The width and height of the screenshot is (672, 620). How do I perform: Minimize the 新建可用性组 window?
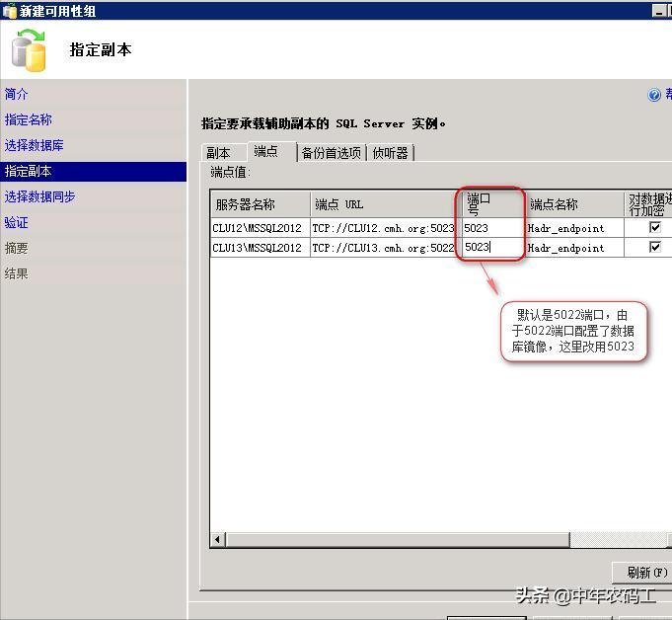pos(658,11)
